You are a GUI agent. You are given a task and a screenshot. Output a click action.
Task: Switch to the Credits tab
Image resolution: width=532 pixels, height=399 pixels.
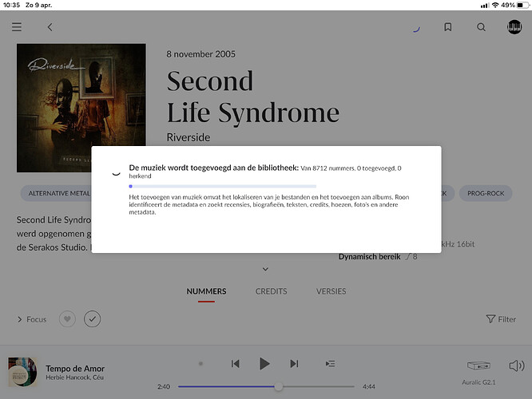271,291
